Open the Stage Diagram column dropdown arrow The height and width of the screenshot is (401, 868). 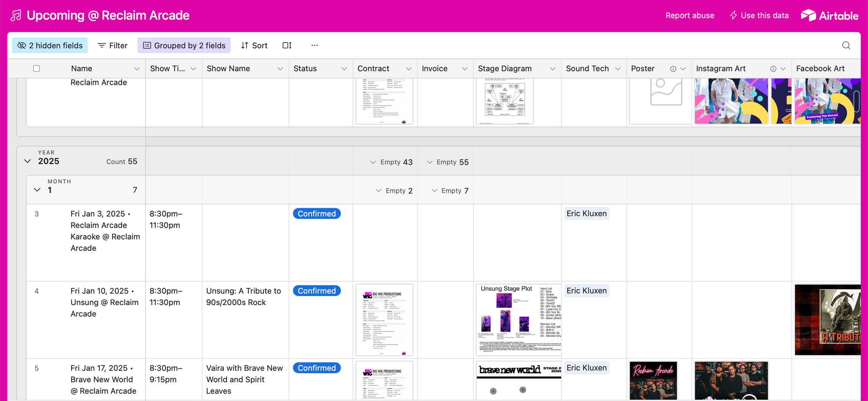(x=552, y=69)
